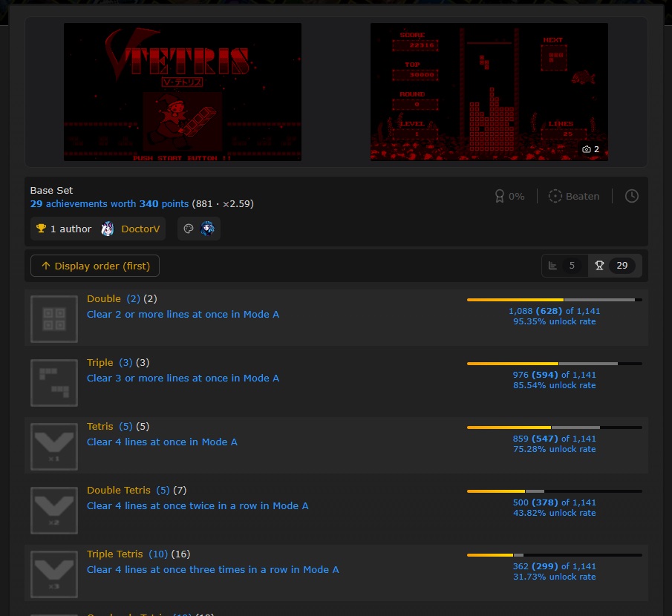Click the '31.73% unlock rate' text

(x=555, y=577)
